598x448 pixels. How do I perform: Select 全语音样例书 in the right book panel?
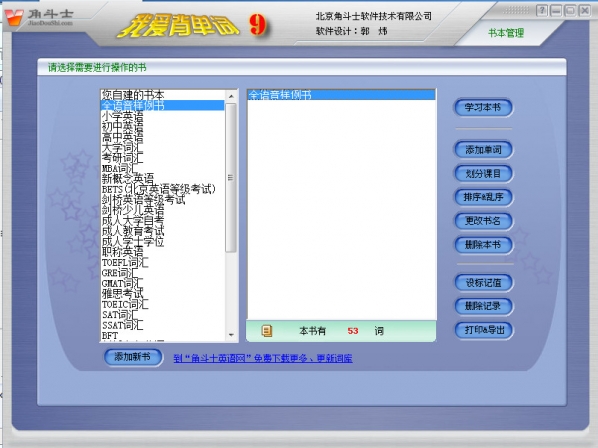[341, 95]
